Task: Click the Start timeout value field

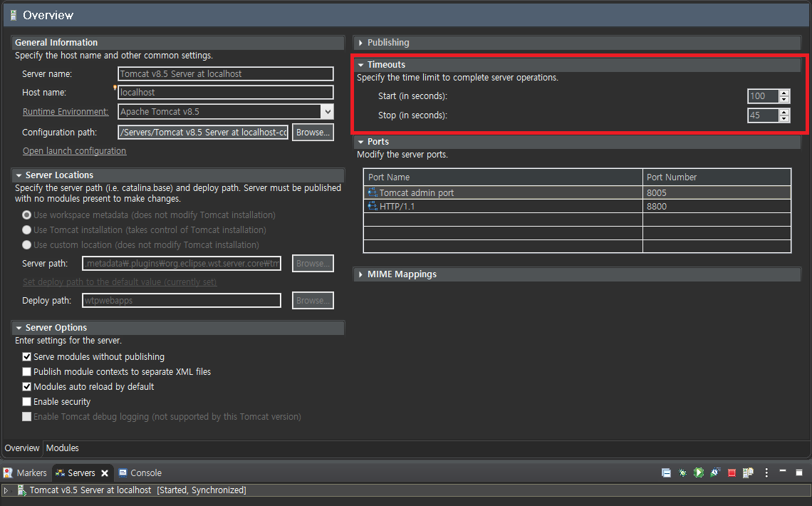Action: click(764, 96)
